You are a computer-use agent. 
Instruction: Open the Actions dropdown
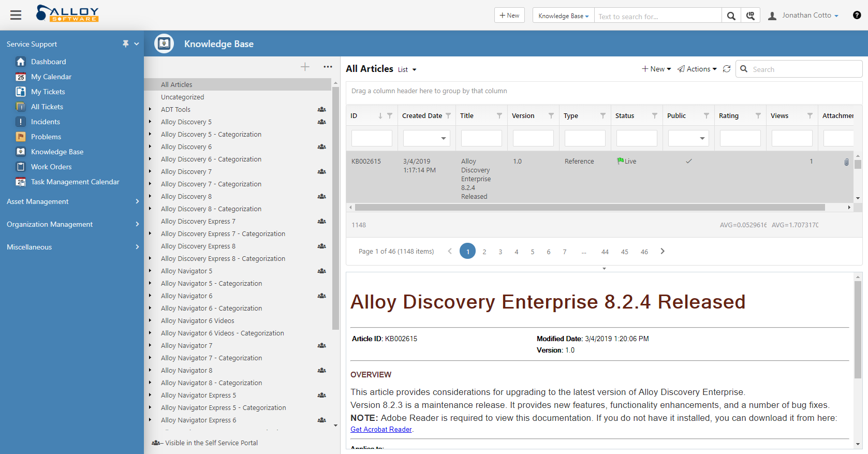pos(697,69)
